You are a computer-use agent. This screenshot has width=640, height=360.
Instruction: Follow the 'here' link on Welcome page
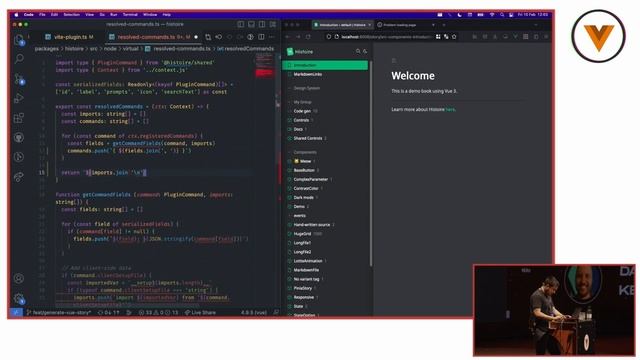(x=450, y=109)
